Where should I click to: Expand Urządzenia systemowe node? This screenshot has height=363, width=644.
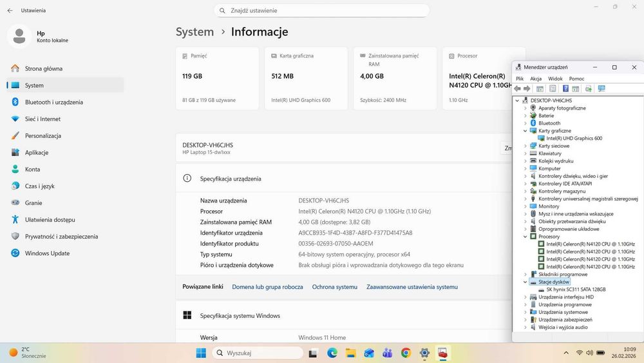coord(525,312)
